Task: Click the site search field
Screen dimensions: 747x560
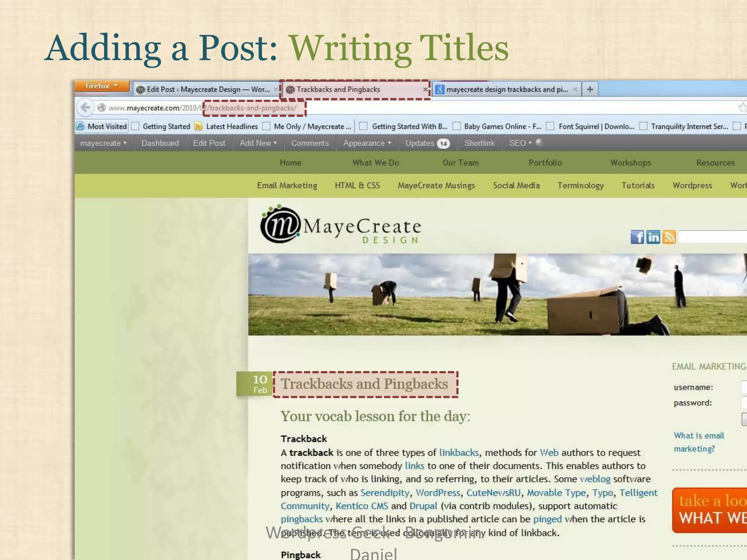Action: (x=712, y=237)
